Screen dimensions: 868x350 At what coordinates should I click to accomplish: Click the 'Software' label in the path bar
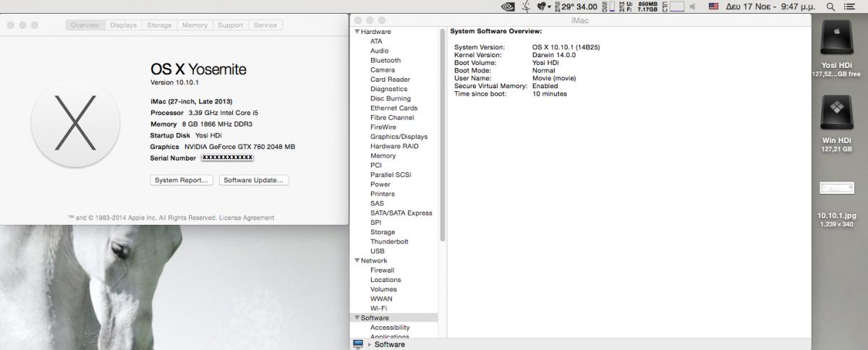pos(389,344)
